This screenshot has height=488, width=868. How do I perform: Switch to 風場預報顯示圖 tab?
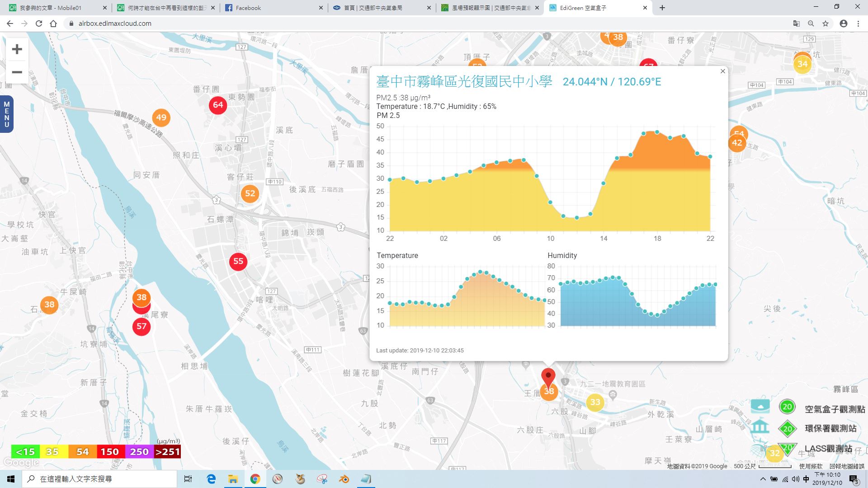(x=490, y=8)
